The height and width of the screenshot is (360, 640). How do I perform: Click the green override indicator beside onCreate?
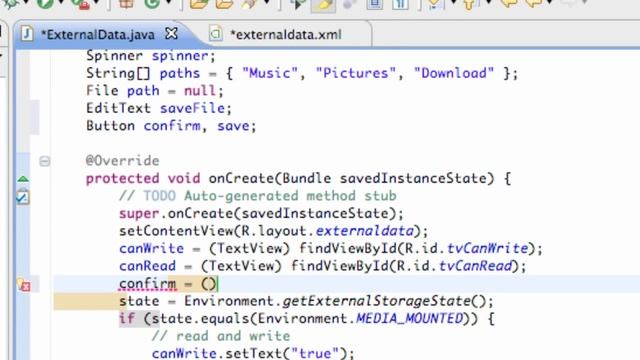[x=23, y=179]
